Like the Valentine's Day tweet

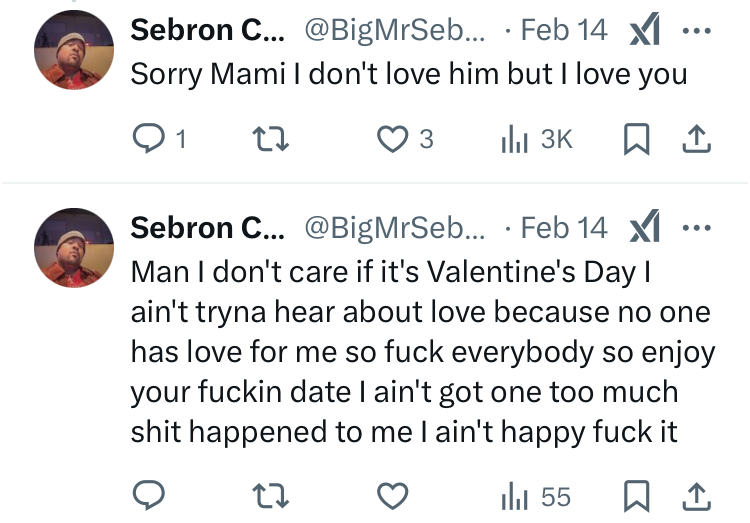(393, 495)
